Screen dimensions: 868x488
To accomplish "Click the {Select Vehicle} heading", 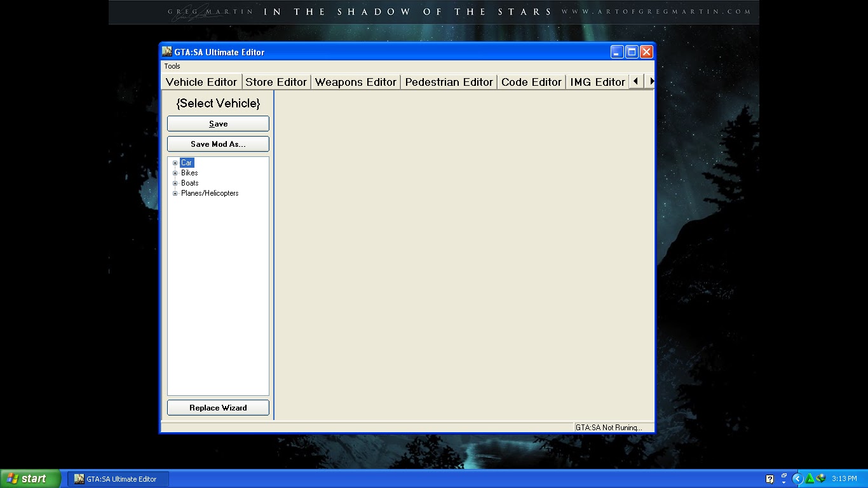I will (x=218, y=103).
